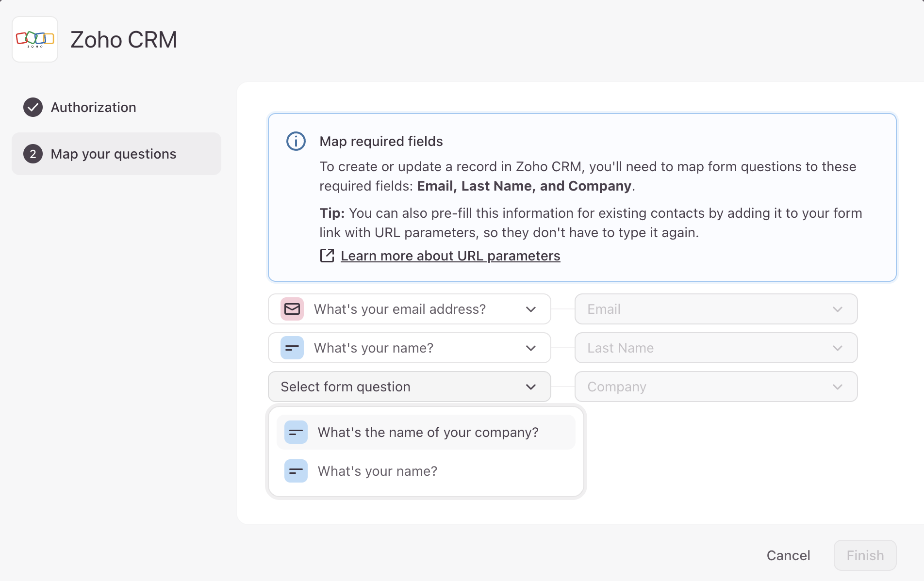Click the chevron on the Email field

coord(838,309)
